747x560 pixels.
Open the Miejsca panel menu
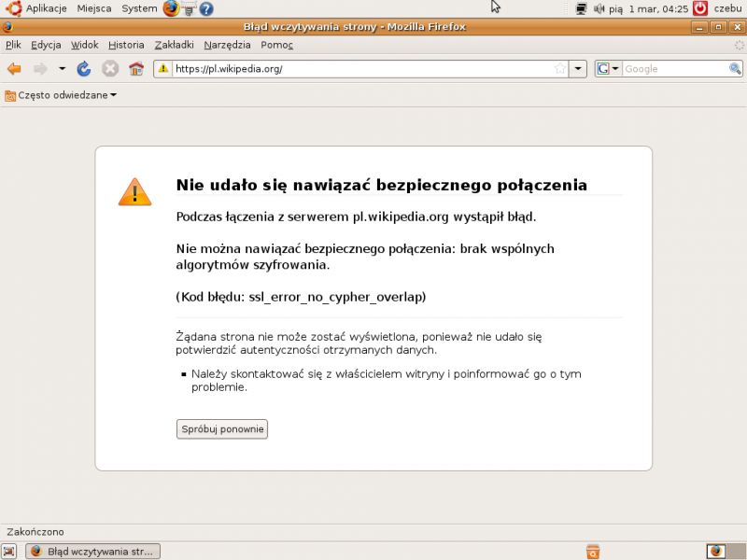(x=94, y=8)
